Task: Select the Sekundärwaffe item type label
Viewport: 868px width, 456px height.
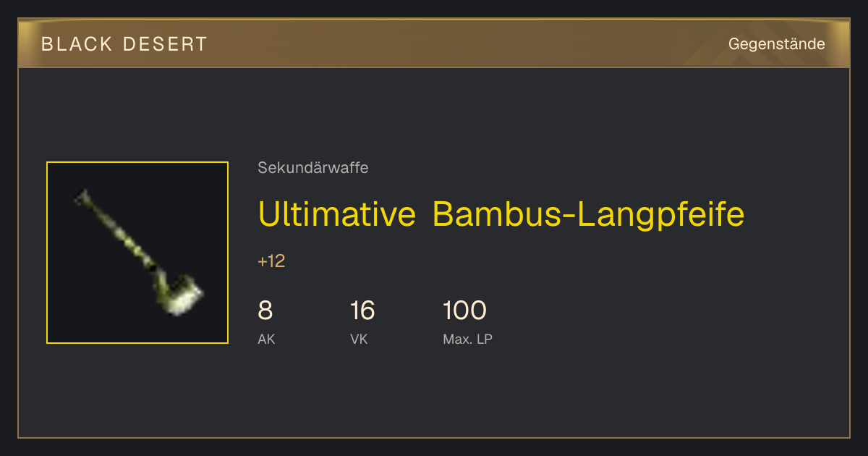Action: point(313,168)
